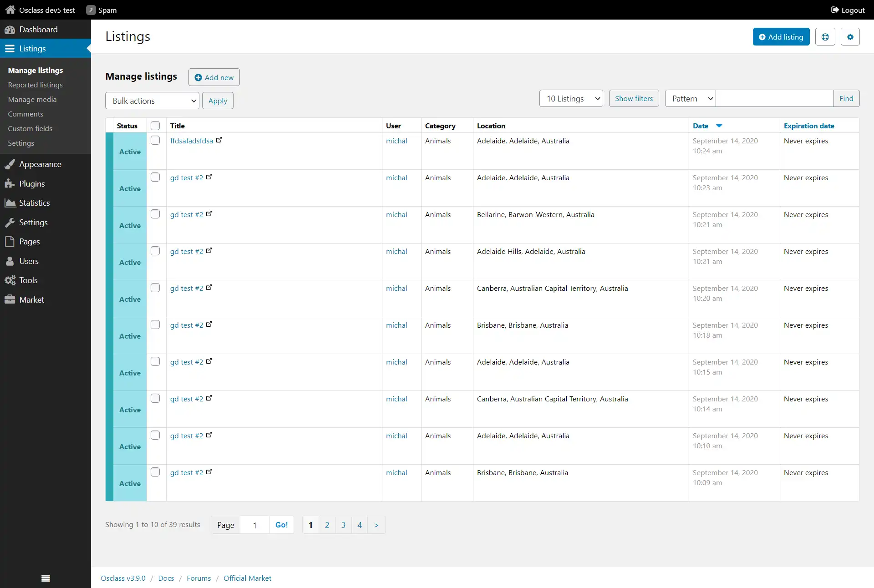Toggle checkbox next to first gd test #2
This screenshot has width=874, height=588.
pos(156,177)
